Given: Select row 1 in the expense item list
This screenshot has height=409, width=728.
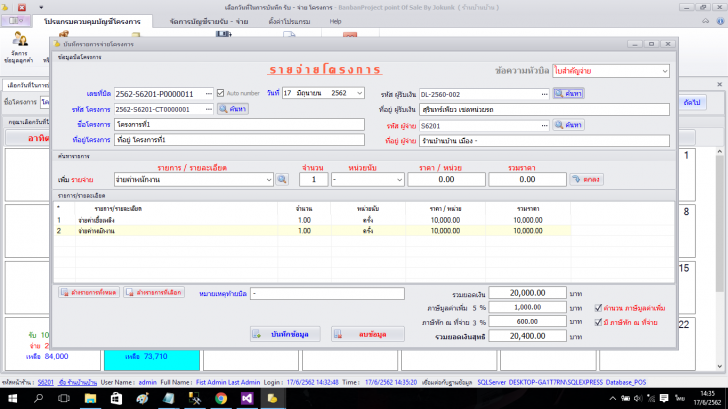Looking at the screenshot, I should coord(312,220).
